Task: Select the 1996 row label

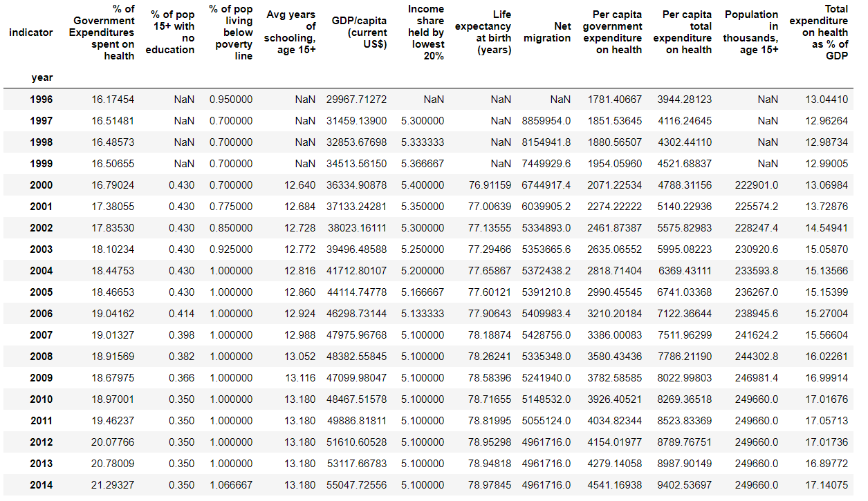Action: (41, 100)
